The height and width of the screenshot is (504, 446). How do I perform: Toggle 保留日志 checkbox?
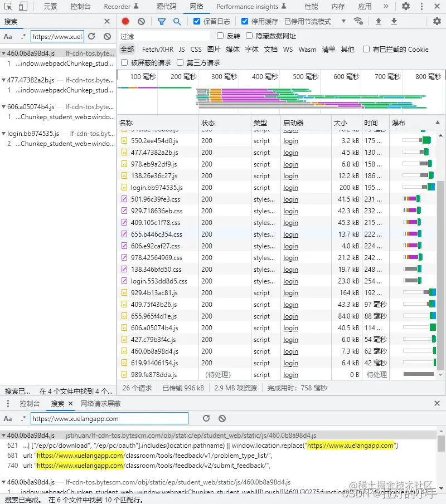(197, 21)
